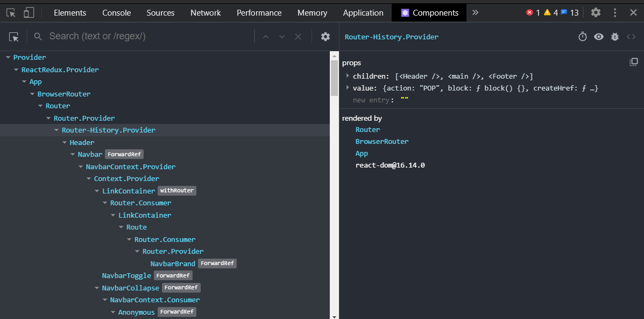Viewport: 644px width, 319px height.
Task: Open the DevTools three-dot menu
Action: point(615,12)
